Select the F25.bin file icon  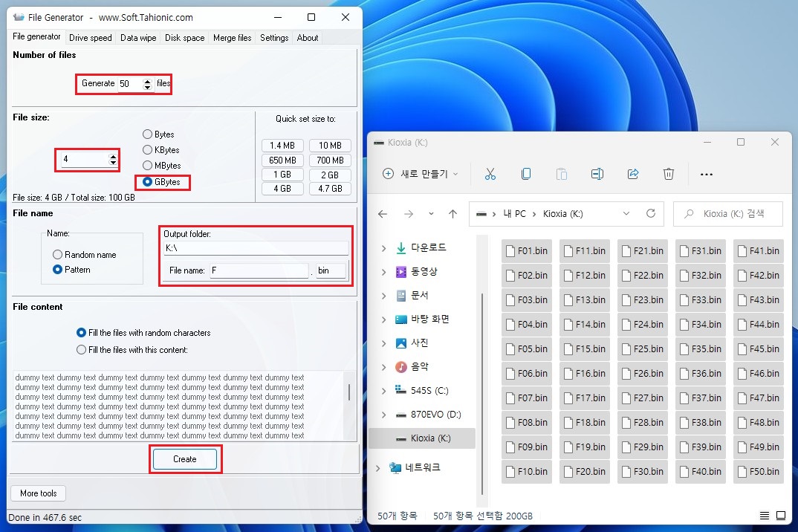(x=626, y=349)
